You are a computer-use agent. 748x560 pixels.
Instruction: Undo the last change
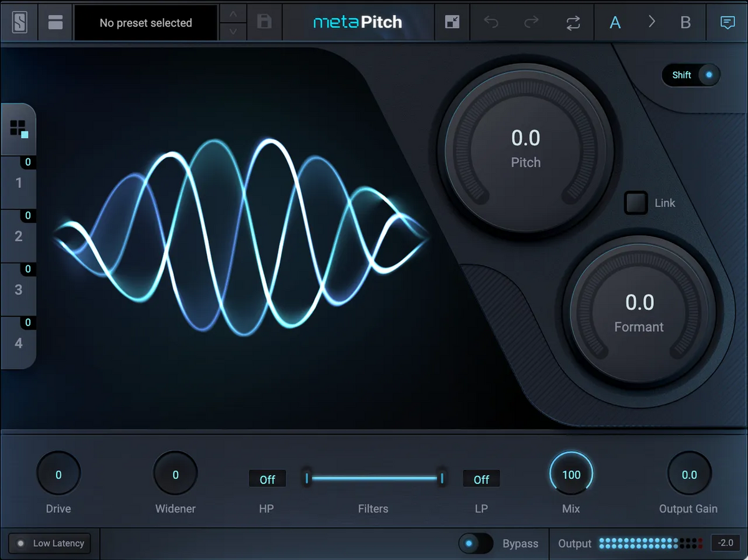point(491,23)
